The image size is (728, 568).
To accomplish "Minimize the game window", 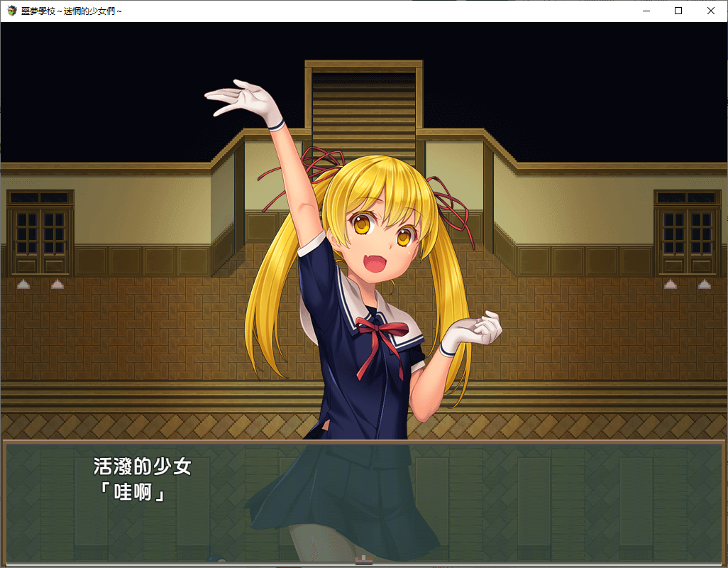I will click(x=646, y=11).
